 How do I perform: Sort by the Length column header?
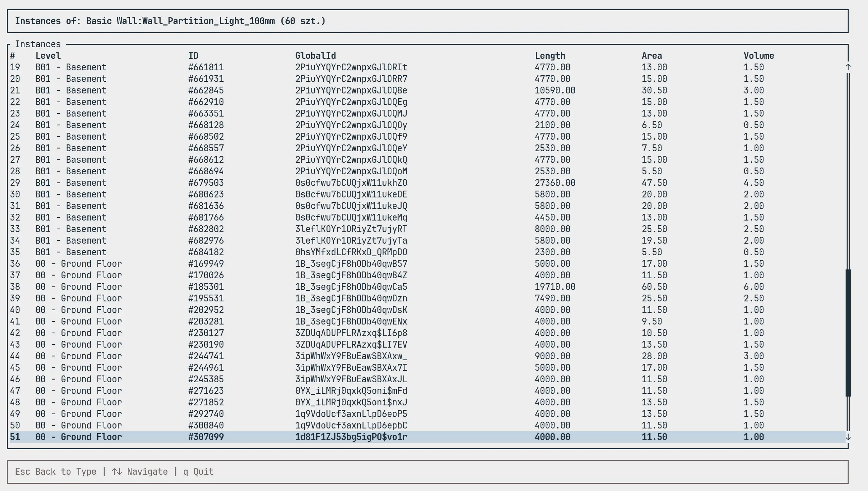pos(550,55)
